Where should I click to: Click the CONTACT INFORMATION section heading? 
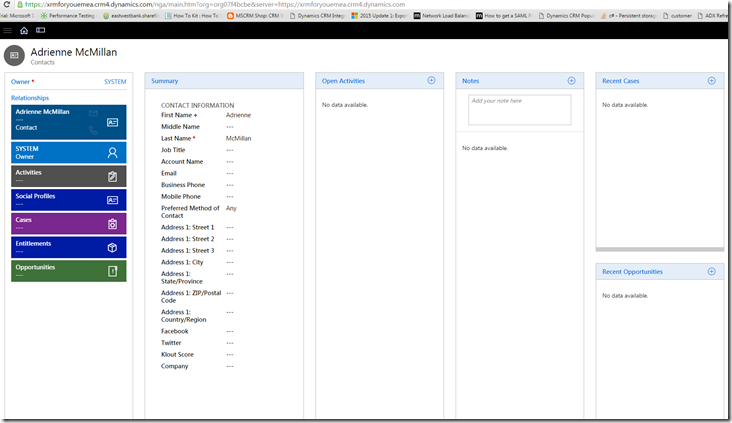click(x=197, y=106)
